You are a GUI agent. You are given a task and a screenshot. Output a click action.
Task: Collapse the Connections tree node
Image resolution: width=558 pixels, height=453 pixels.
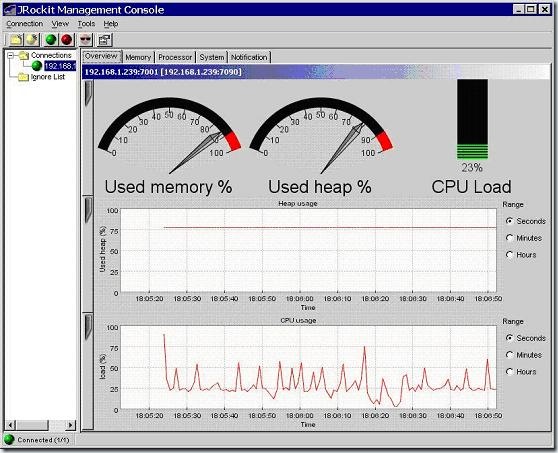[x=11, y=55]
